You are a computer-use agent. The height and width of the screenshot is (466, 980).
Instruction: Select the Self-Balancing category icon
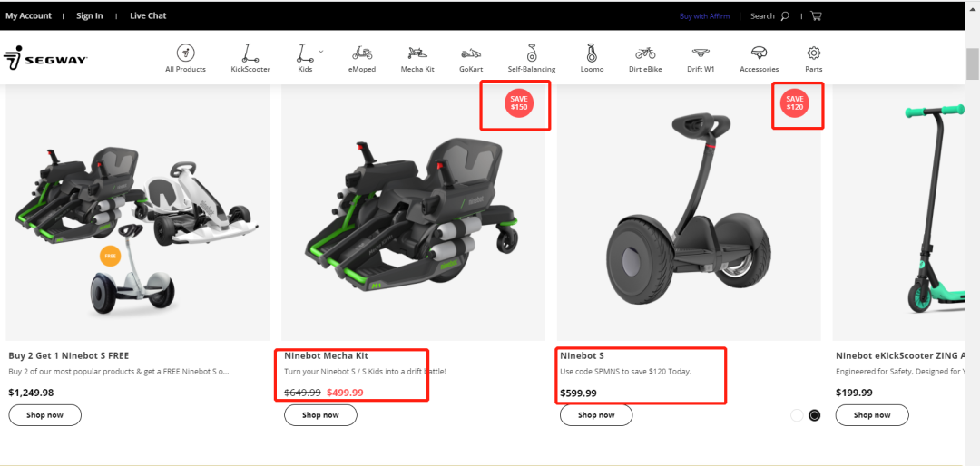pyautogui.click(x=532, y=53)
